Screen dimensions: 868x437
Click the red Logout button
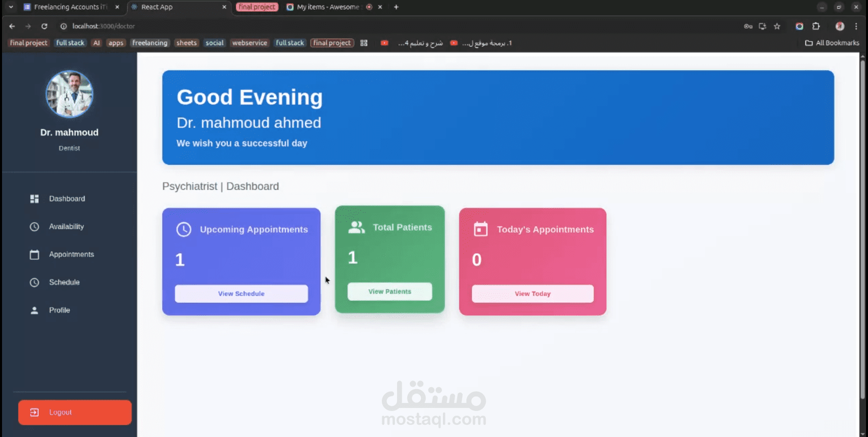tap(75, 413)
